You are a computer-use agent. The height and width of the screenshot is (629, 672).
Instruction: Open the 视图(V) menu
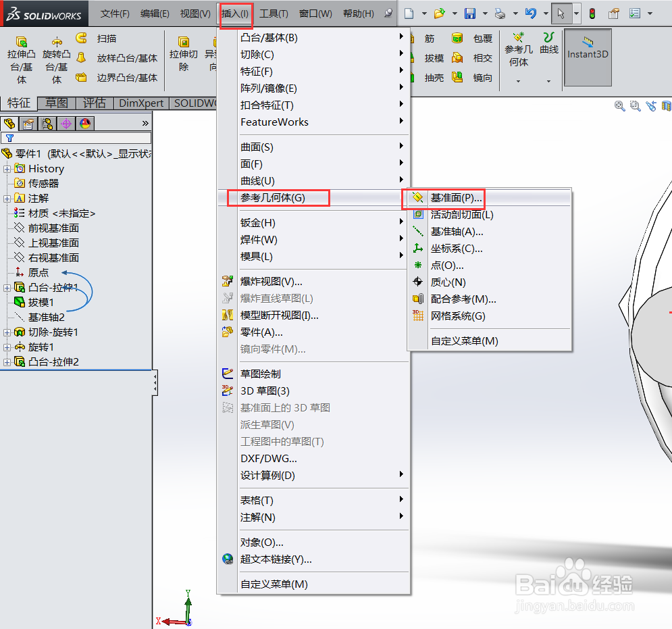pyautogui.click(x=195, y=14)
